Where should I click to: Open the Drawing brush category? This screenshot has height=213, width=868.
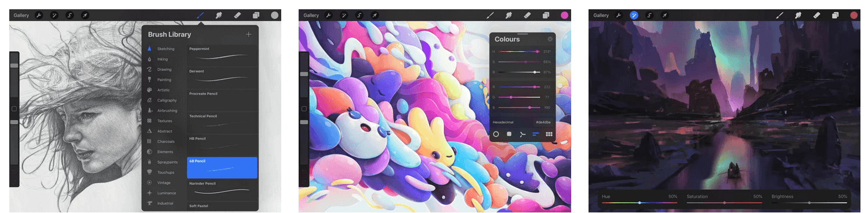[164, 69]
